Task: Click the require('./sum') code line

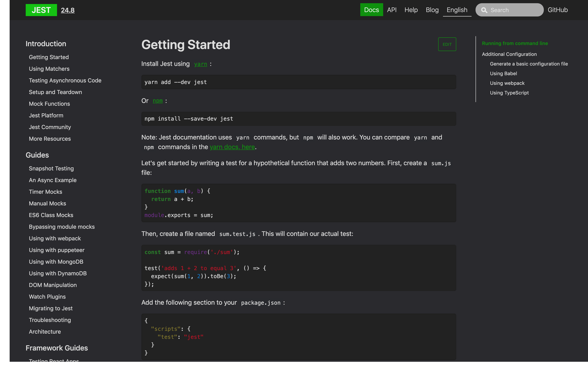Action: (192, 252)
